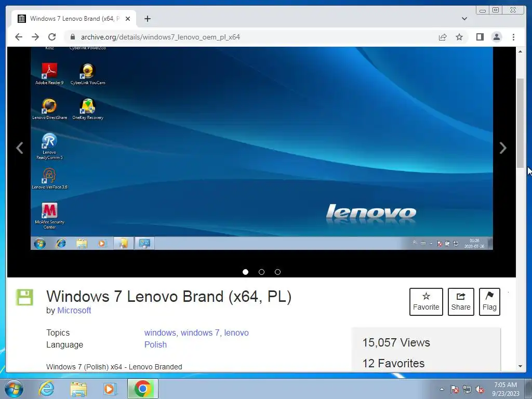The height and width of the screenshot is (399, 532).
Task: Click the address bar URL
Action: point(160,37)
